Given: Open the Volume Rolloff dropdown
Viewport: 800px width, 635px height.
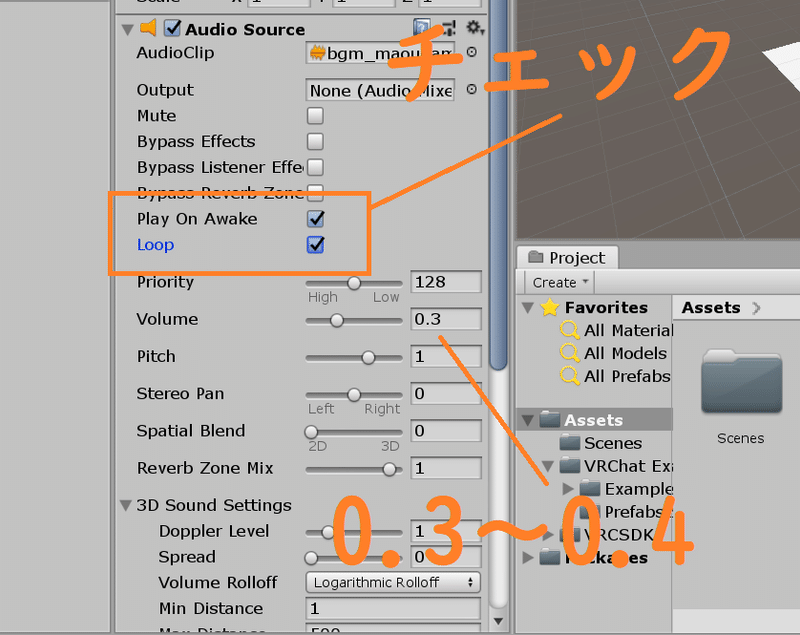Looking at the screenshot, I should [392, 582].
